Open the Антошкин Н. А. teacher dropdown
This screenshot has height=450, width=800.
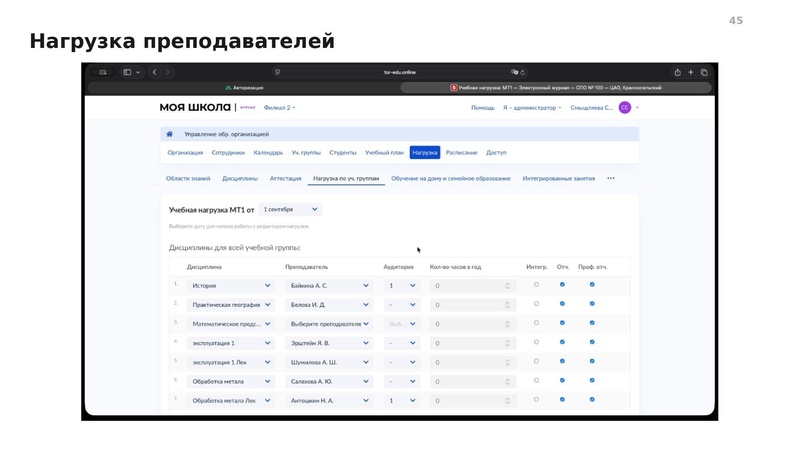click(329, 401)
